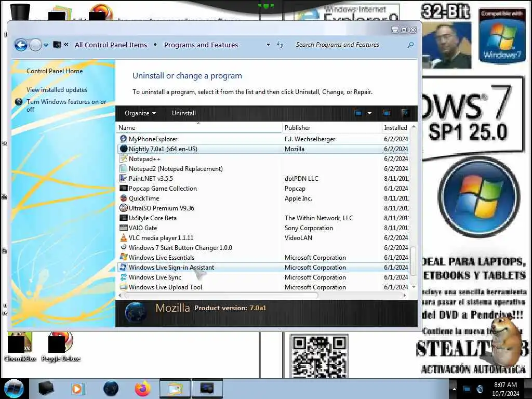Open the Windows Start orb
This screenshot has width=532, height=399.
pos(14,389)
